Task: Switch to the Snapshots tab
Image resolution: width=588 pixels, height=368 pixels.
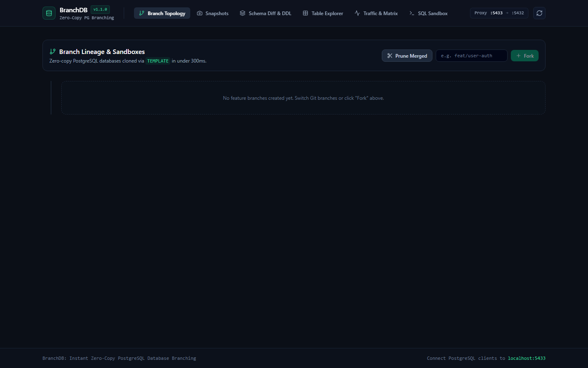Action: pyautogui.click(x=213, y=13)
